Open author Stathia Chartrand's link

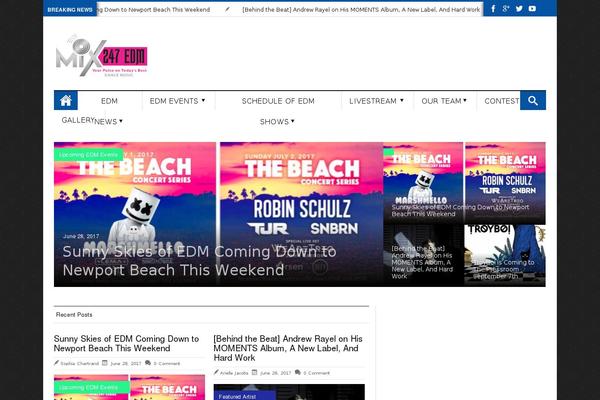[x=80, y=363]
